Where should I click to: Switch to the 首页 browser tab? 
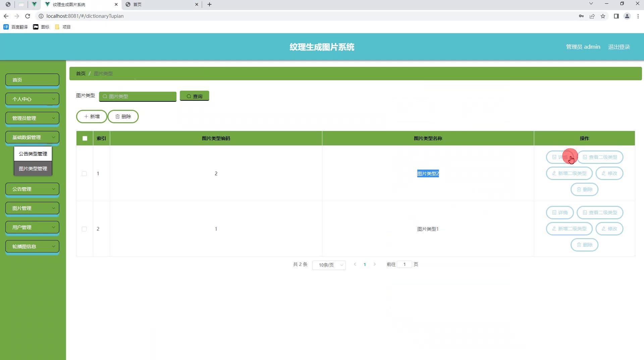[x=162, y=4]
